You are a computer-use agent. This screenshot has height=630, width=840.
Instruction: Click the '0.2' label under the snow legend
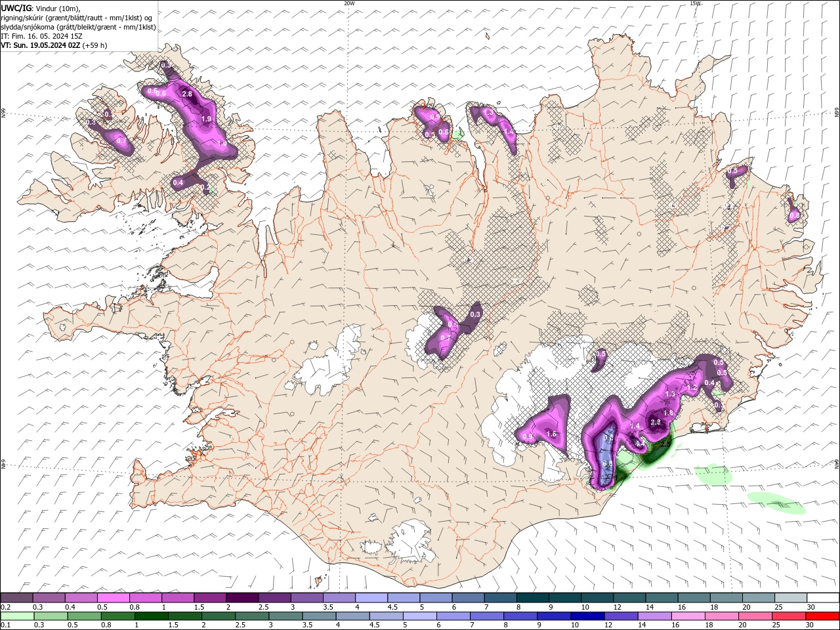[x=5, y=607]
